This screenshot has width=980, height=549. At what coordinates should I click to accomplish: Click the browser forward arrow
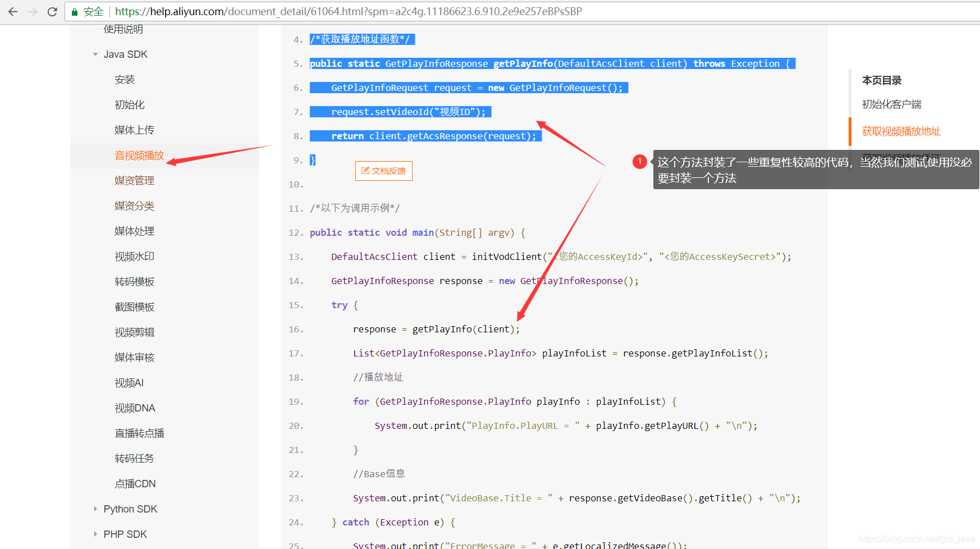(x=33, y=11)
